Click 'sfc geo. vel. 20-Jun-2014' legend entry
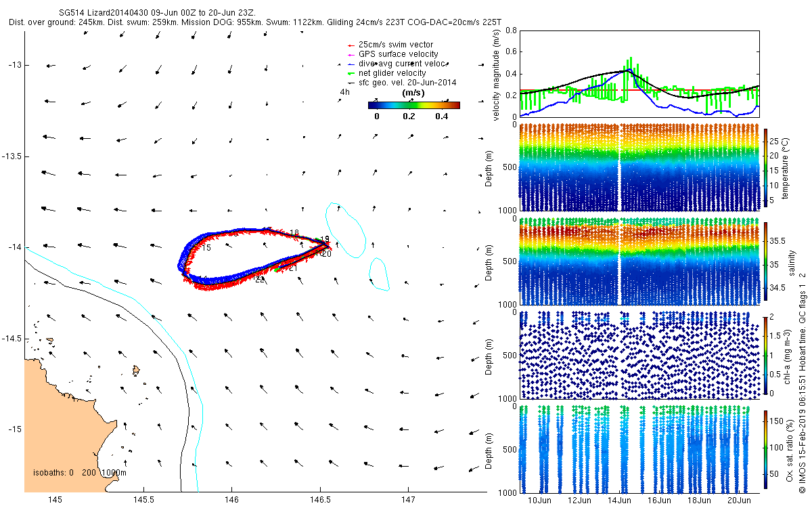Viewport: 812px width, 508px height. (x=407, y=83)
